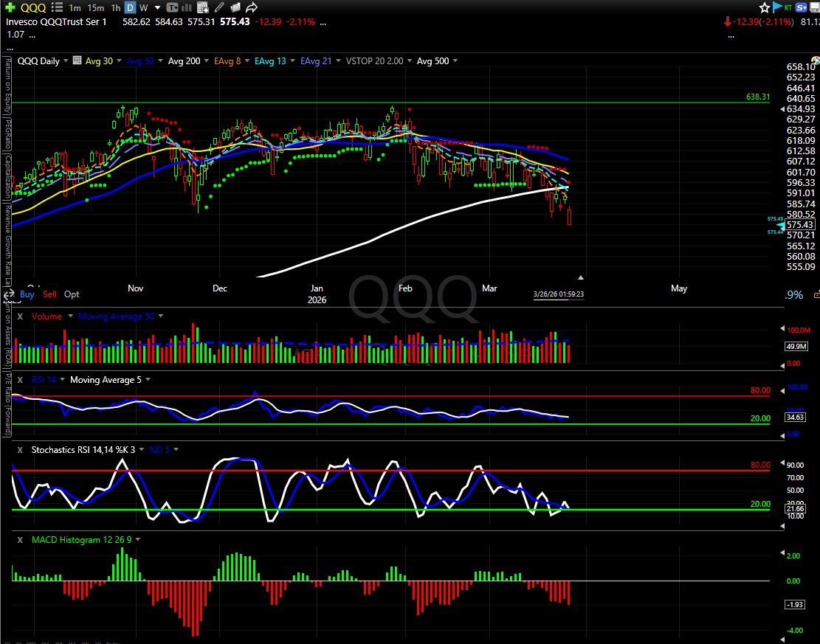Click the 638.31 horizontal line label
The width and height of the screenshot is (820, 644).
click(x=758, y=97)
